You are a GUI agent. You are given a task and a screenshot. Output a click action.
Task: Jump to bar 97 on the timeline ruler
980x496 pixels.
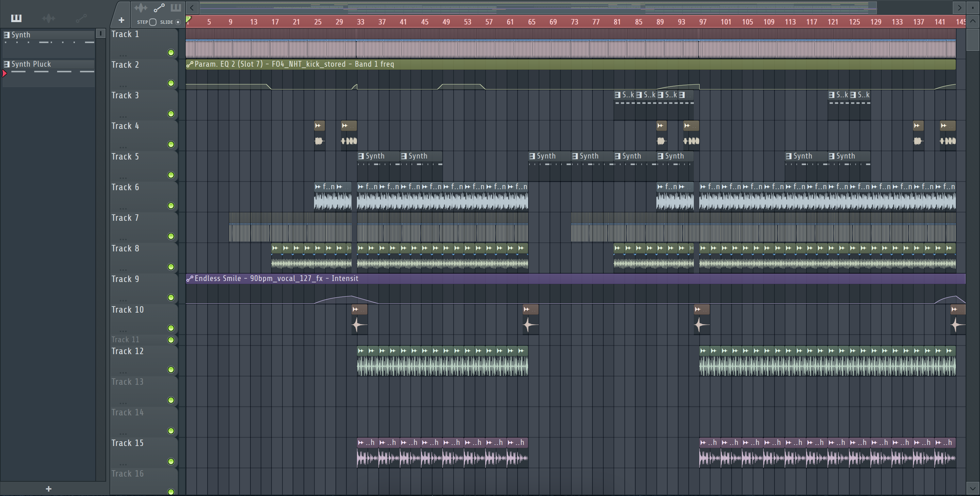[x=703, y=22]
